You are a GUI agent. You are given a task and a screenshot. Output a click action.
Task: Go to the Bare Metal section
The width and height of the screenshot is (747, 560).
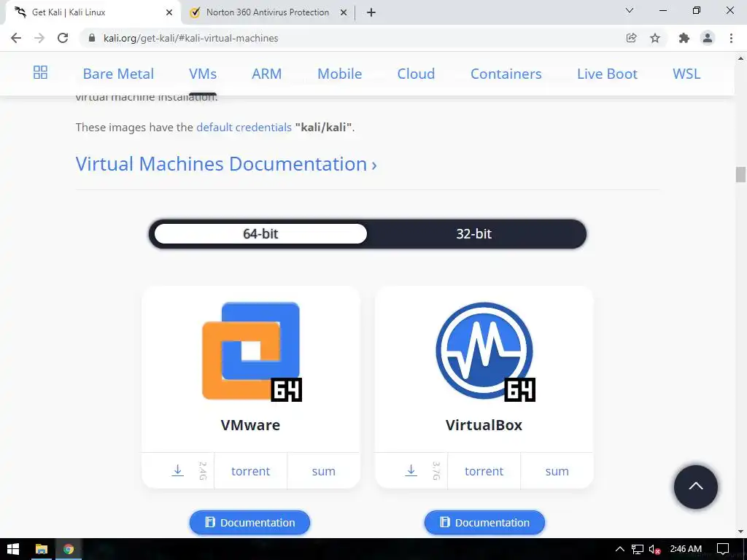[118, 74]
